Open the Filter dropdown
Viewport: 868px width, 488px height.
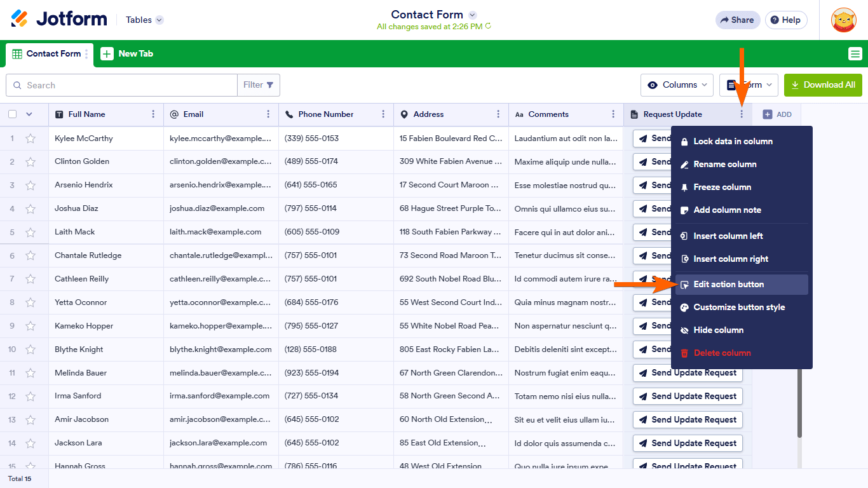pyautogui.click(x=258, y=85)
